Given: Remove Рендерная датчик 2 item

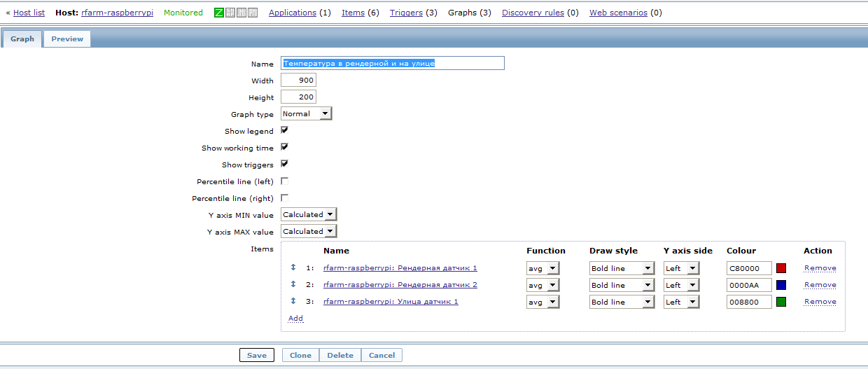Looking at the screenshot, I should click(x=820, y=285).
